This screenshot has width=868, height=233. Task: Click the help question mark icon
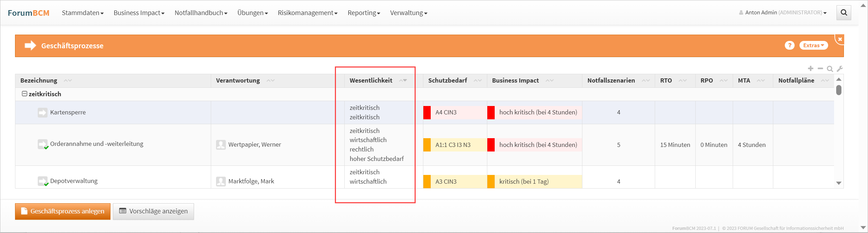(x=789, y=45)
